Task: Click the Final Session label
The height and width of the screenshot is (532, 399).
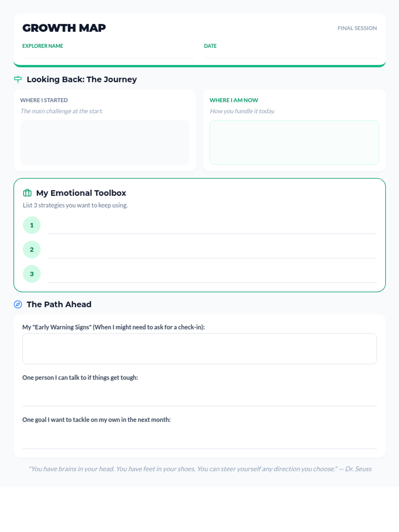Action: [x=357, y=28]
